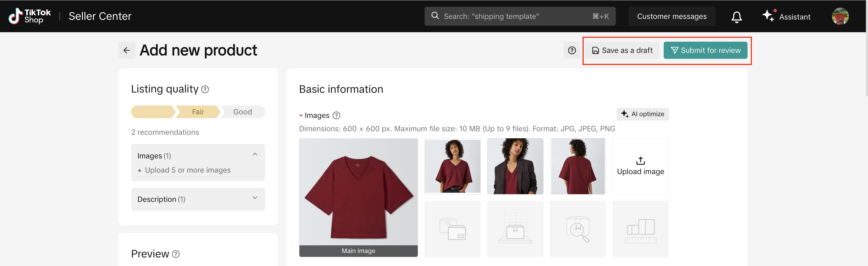
Task: Click the Good quality level segment
Action: (243, 112)
